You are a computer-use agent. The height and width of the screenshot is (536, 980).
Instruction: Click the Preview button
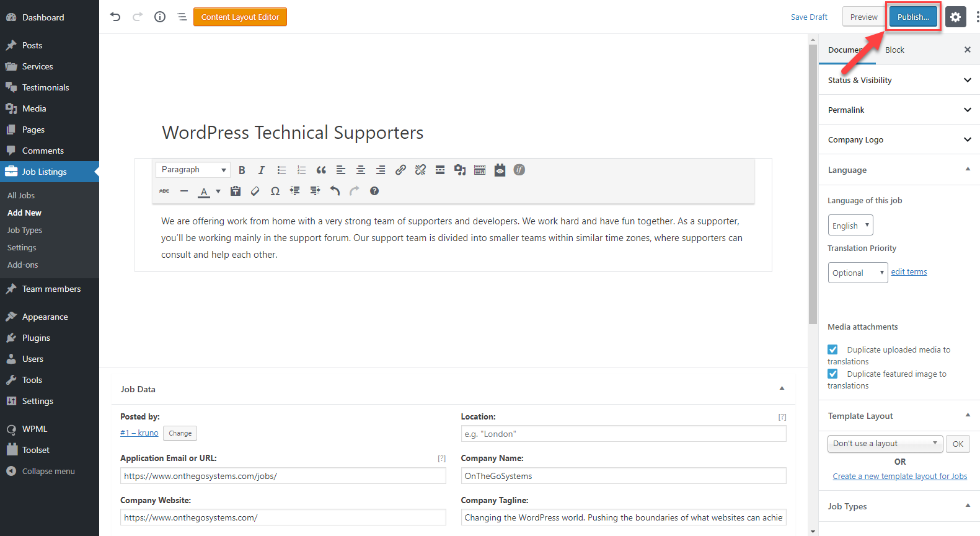pos(863,17)
